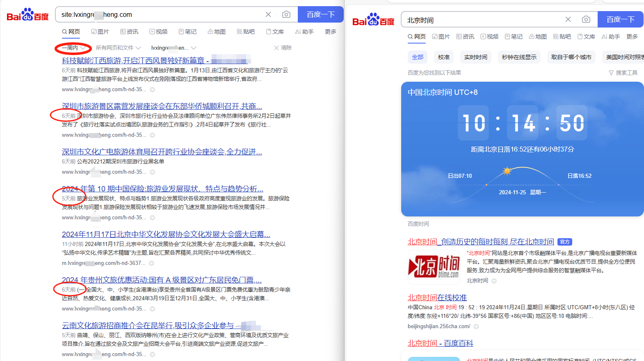The height and width of the screenshot is (361, 644).
Task: Expand the 一周内 time filter dropdown
Action: [74, 48]
